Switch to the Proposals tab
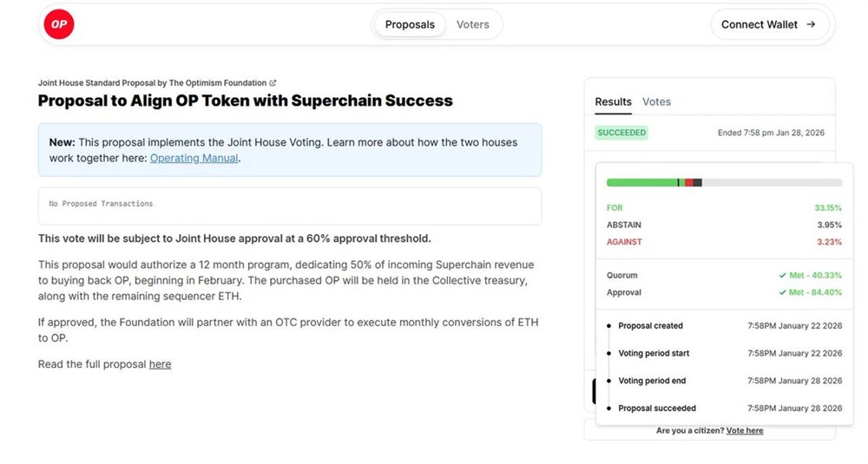Screen dimensions: 868x464 pyautogui.click(x=410, y=24)
